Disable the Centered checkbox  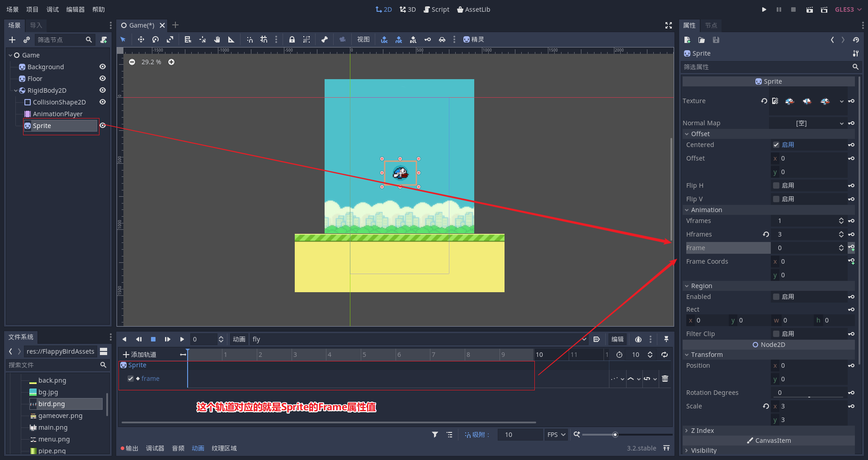[x=776, y=145]
